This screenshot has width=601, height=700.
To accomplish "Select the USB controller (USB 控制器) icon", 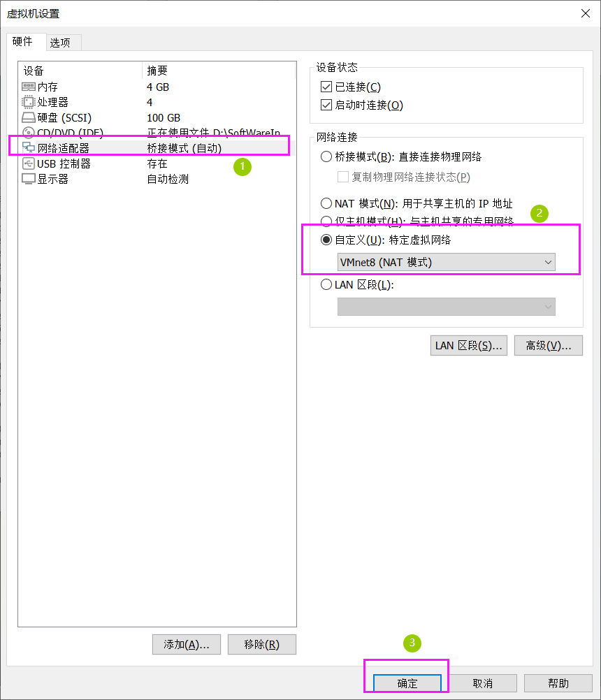I will coord(28,163).
